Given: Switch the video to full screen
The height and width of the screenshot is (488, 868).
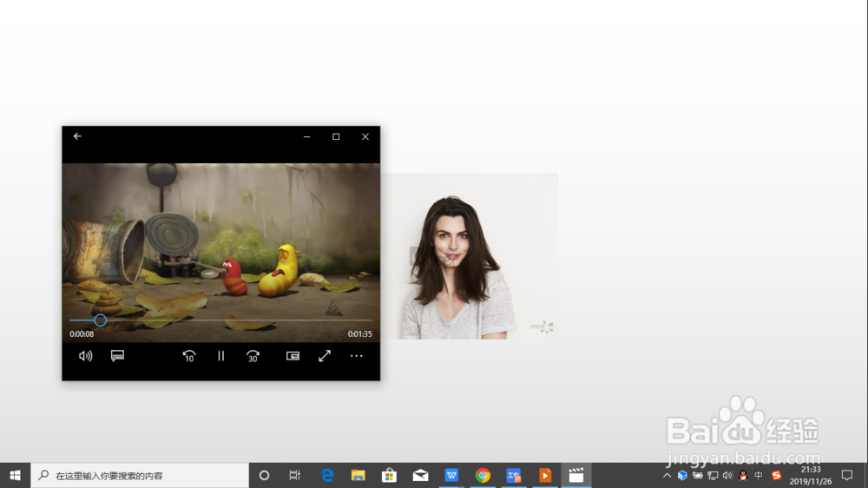Looking at the screenshot, I should (x=325, y=356).
